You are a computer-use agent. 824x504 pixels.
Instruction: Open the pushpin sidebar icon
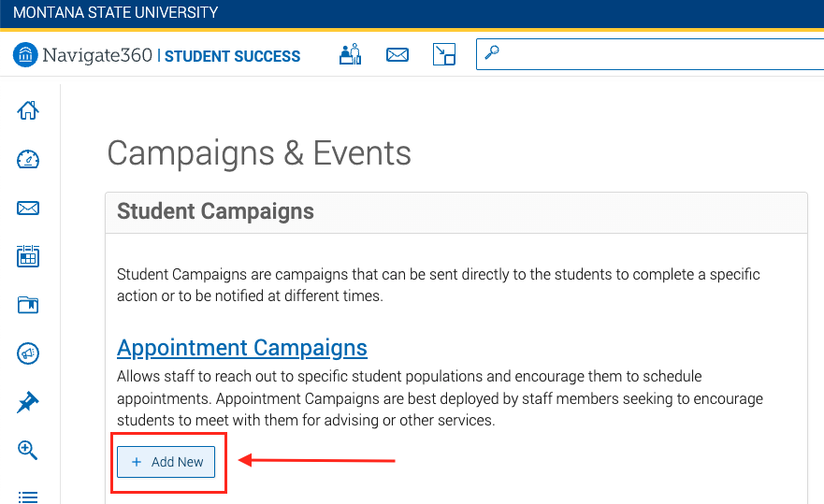(28, 402)
